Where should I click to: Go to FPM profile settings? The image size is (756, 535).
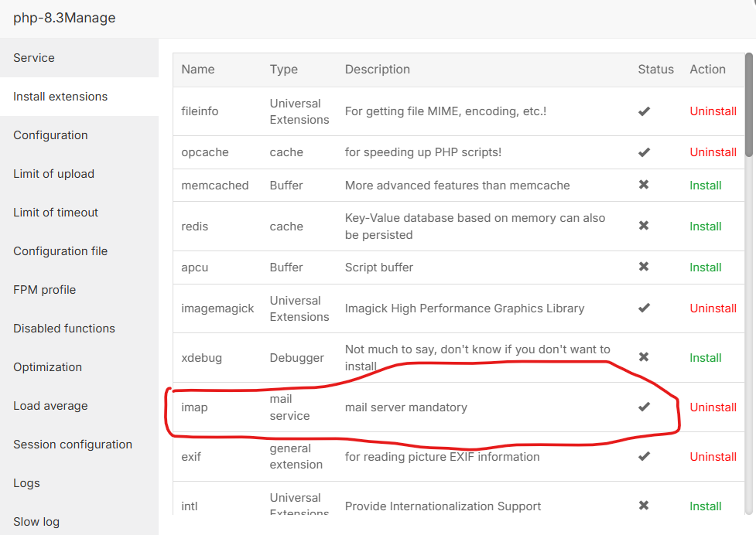[x=45, y=290]
